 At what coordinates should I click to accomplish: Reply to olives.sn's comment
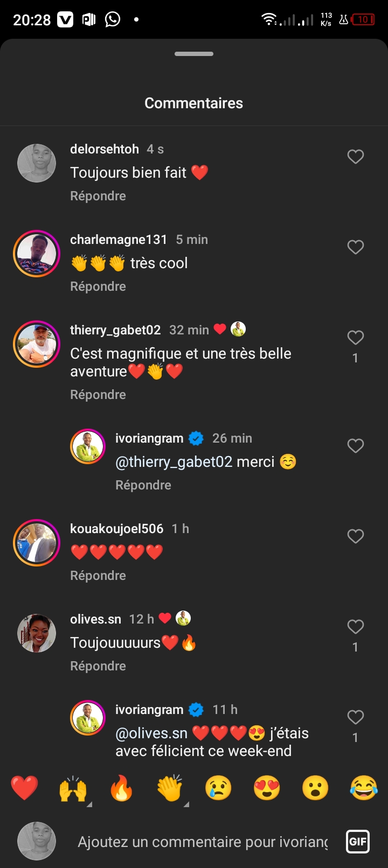click(x=98, y=666)
